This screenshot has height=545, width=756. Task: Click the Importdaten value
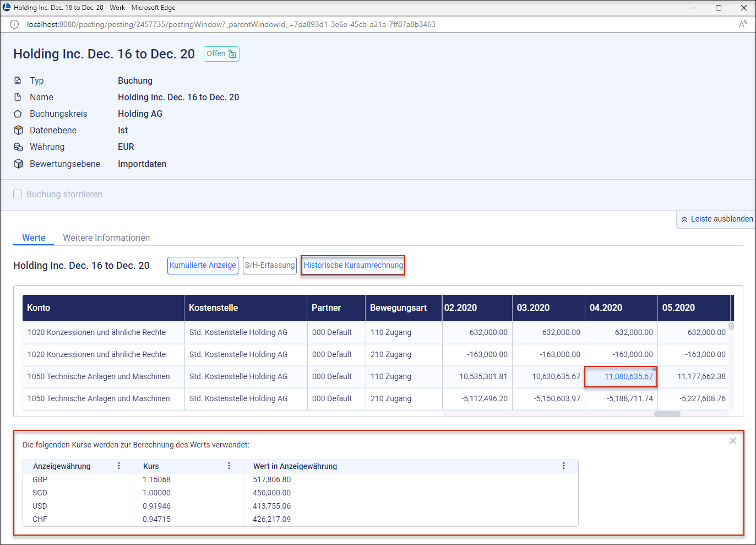[142, 164]
